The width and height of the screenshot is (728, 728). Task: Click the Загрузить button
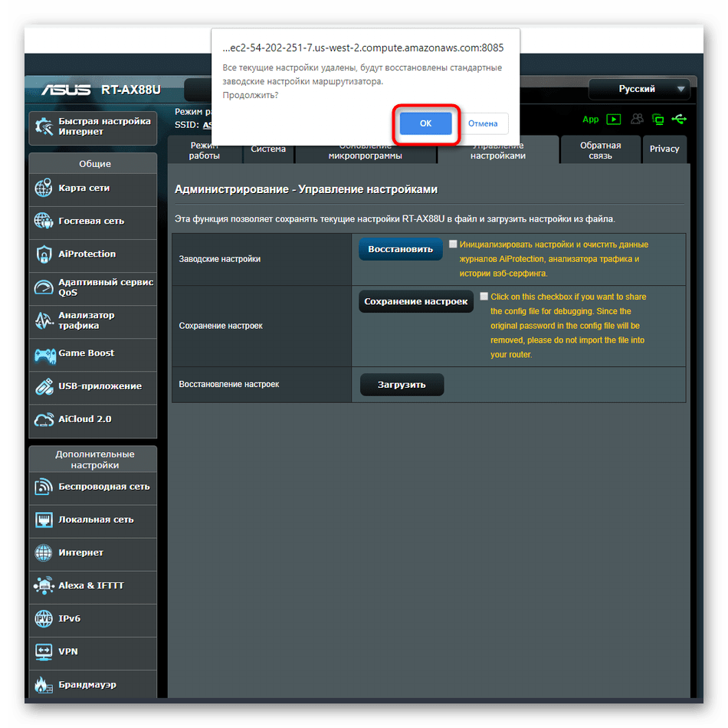point(402,385)
